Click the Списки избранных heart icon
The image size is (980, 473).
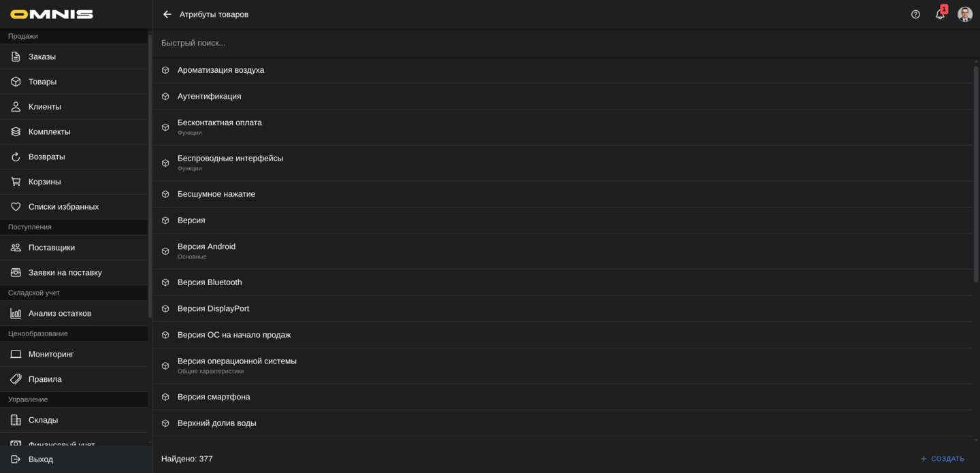(x=16, y=207)
